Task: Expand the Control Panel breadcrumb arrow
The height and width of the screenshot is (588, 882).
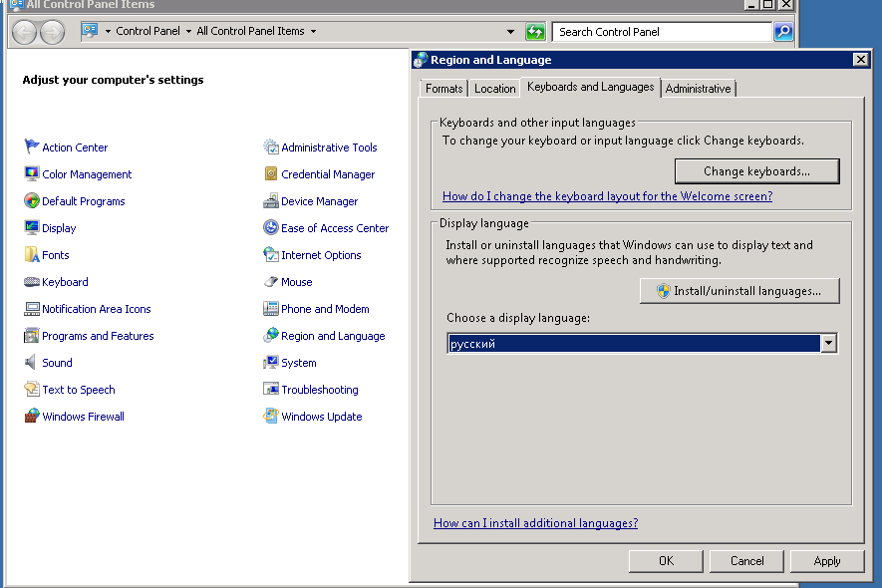Action: click(x=188, y=32)
